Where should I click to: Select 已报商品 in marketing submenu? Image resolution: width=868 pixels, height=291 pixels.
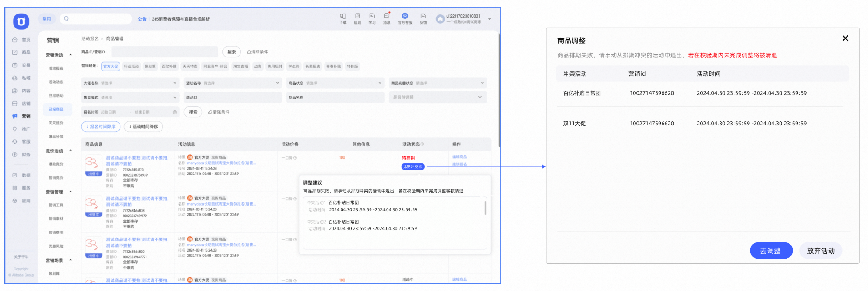[57, 109]
